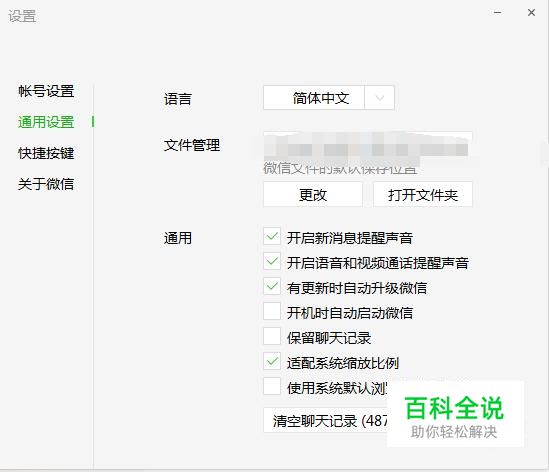Click 清空聊天记录 button
The width and height of the screenshot is (549, 472).
coord(325,420)
